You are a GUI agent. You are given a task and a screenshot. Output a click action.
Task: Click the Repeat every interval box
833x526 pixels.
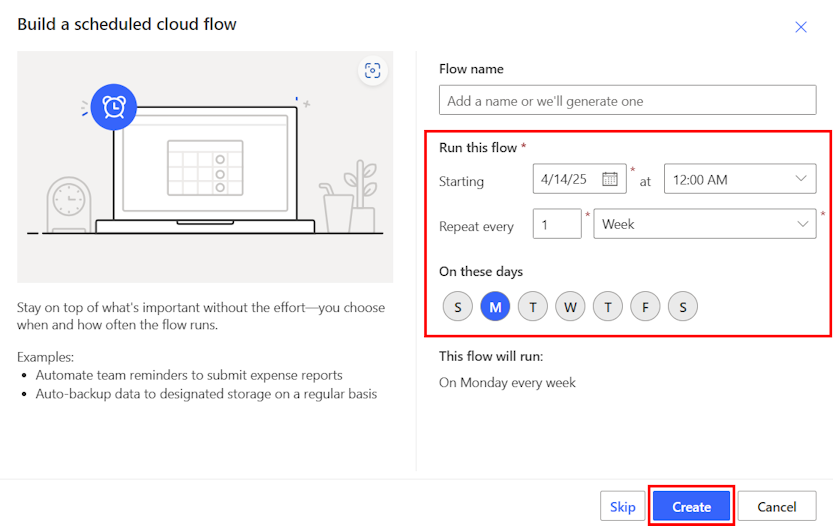coord(557,225)
